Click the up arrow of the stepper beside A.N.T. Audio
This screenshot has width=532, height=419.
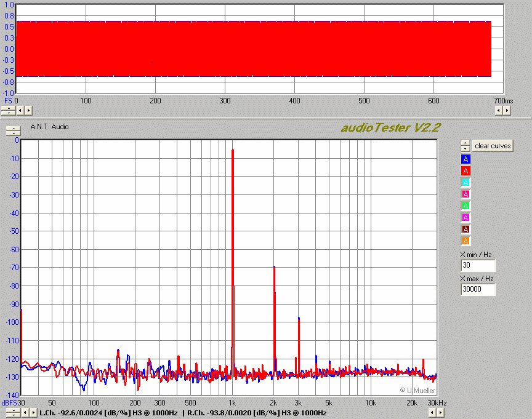click(x=14, y=129)
